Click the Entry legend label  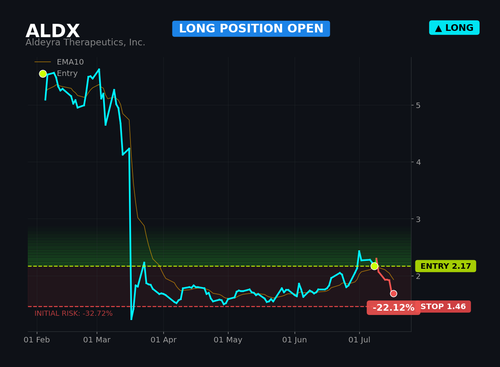coord(67,73)
